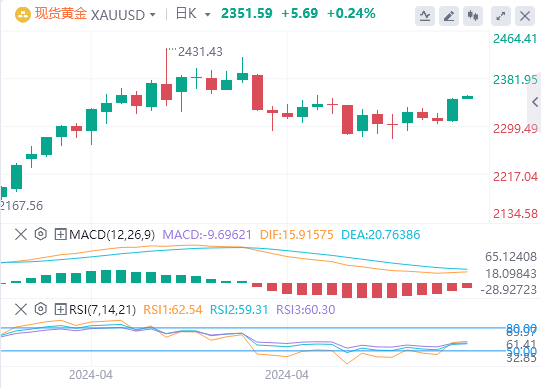Click the high label 2431.43
Image resolution: width=541 pixels, height=388 pixels.
(x=200, y=52)
